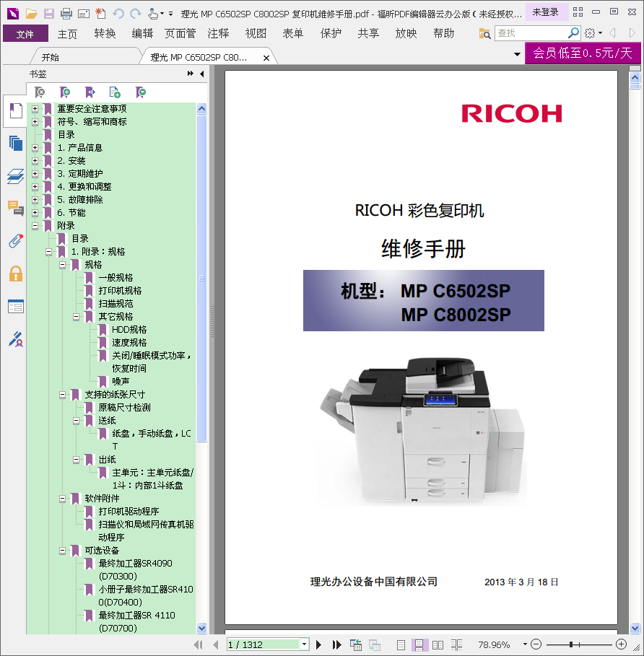The height and width of the screenshot is (656, 644).
Task: Open the zoom percentage dropdown
Action: pos(525,644)
